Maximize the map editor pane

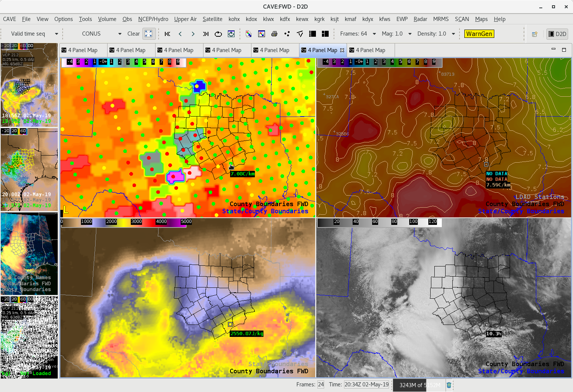click(x=564, y=49)
